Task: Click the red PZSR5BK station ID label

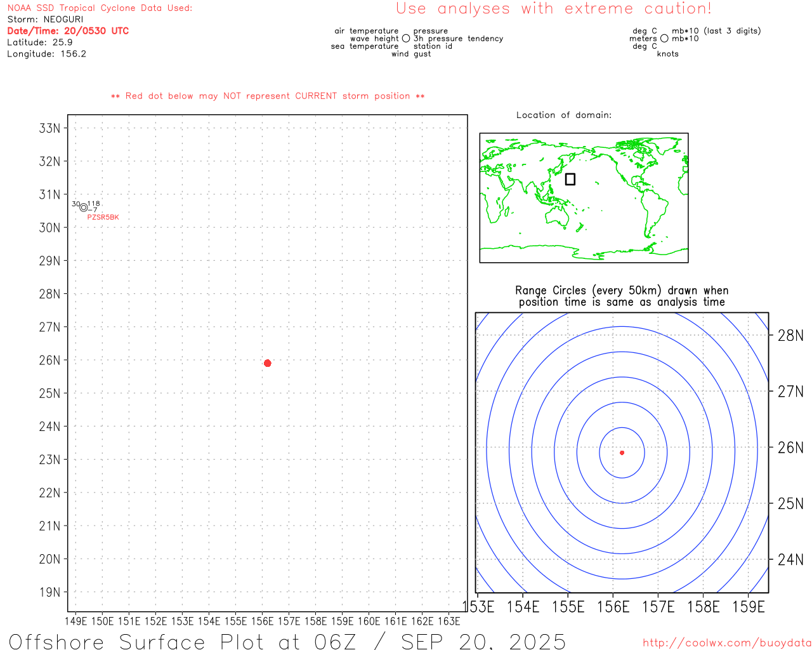Action: coord(103,217)
